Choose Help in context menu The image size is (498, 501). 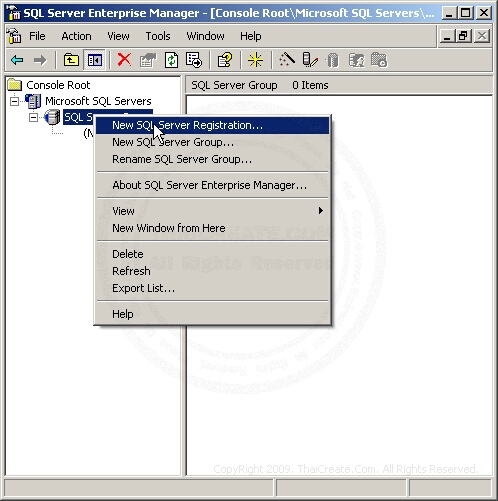213,314
